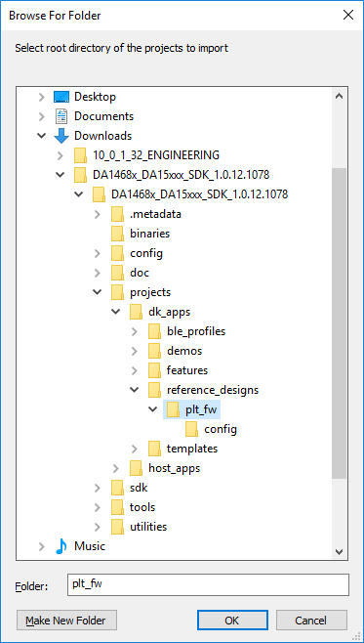Screen dimensions: 364x643
Task: Expand the sdk folder
Action: (97, 488)
